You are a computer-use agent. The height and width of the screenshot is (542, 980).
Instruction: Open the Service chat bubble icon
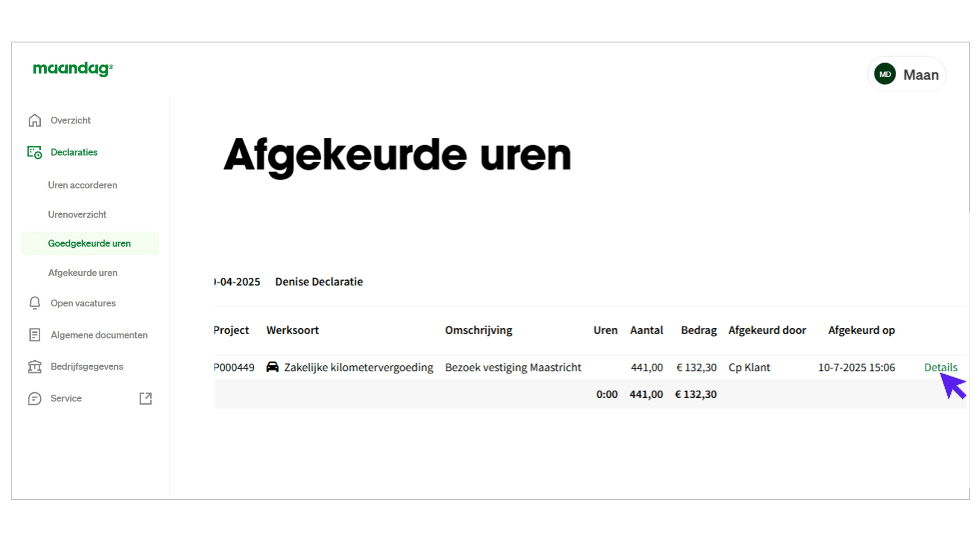coord(34,398)
